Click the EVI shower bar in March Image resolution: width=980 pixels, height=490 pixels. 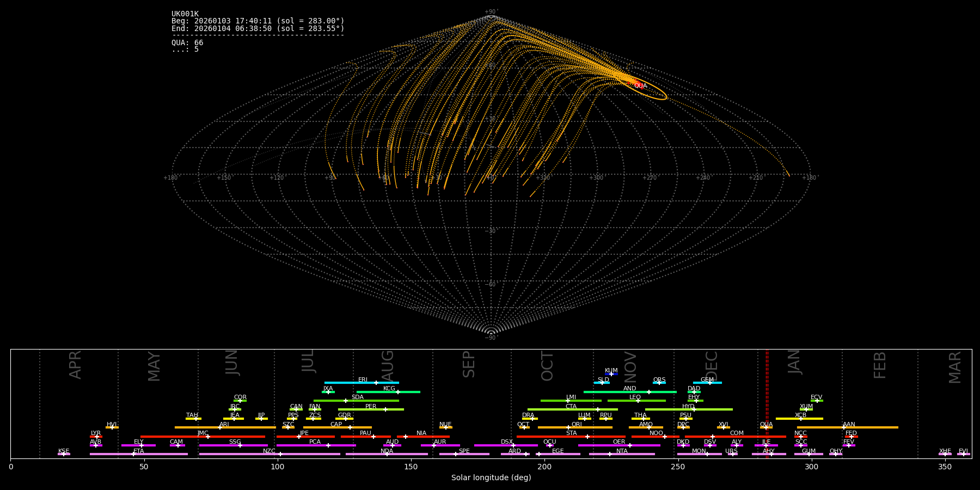(963, 454)
